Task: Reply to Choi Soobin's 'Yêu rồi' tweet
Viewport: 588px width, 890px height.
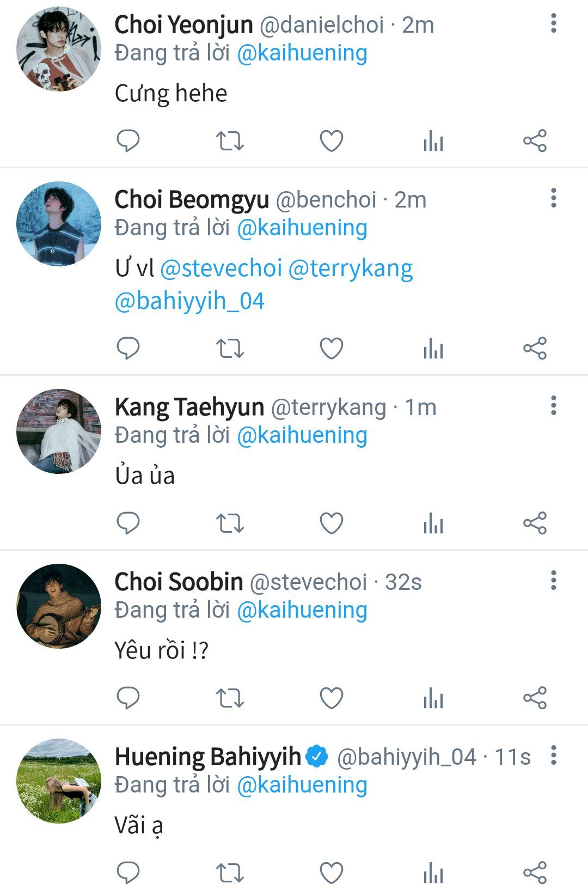Action: (128, 698)
